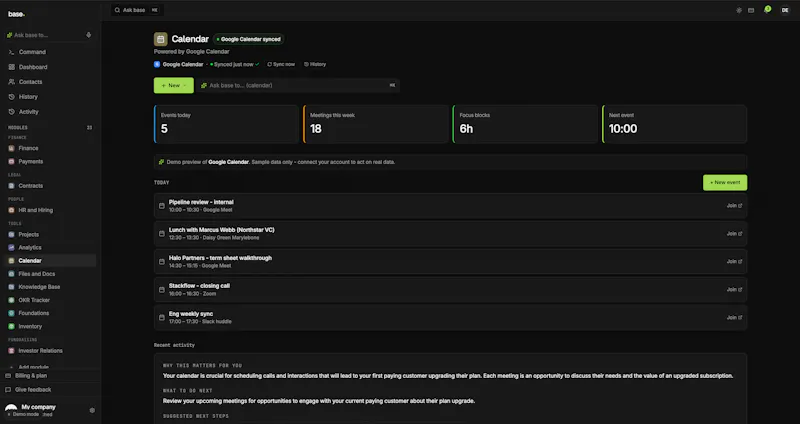The height and width of the screenshot is (424, 800).
Task: Select the Calendar module in sidebar
Action: click(51, 261)
